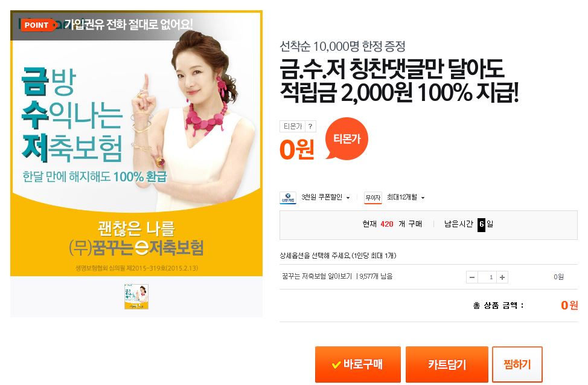Click the 420 개 구매 purchase count
This screenshot has width=588, height=385.
click(x=392, y=224)
